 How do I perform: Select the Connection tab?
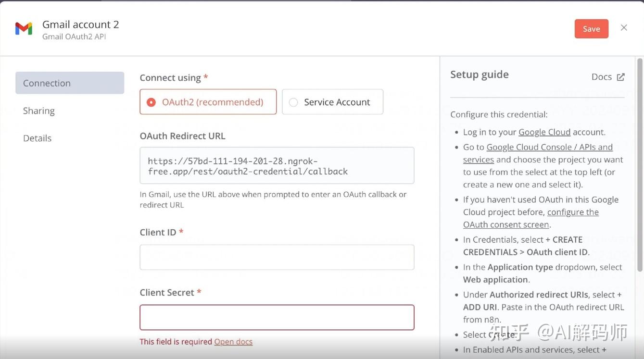[x=46, y=82]
